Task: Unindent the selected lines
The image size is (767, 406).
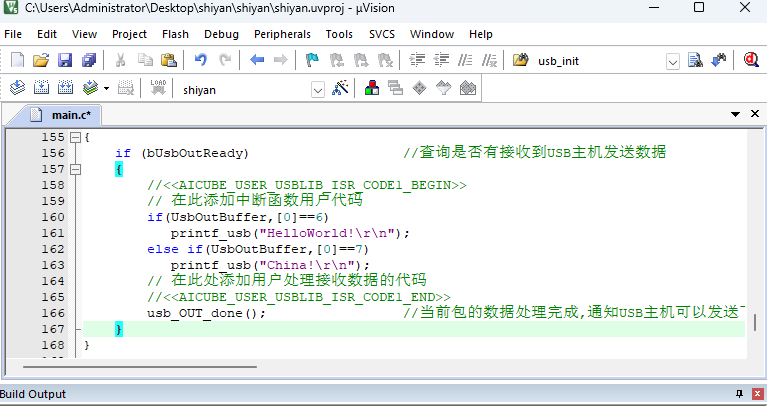Action: (x=441, y=60)
